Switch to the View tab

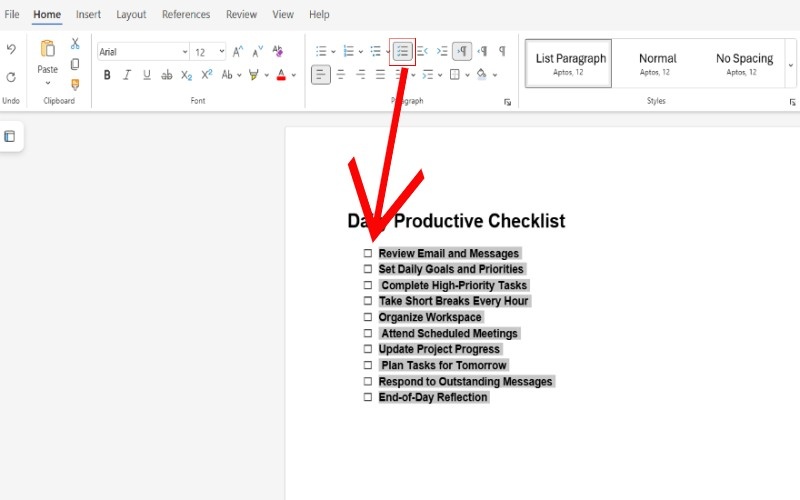[x=283, y=14]
